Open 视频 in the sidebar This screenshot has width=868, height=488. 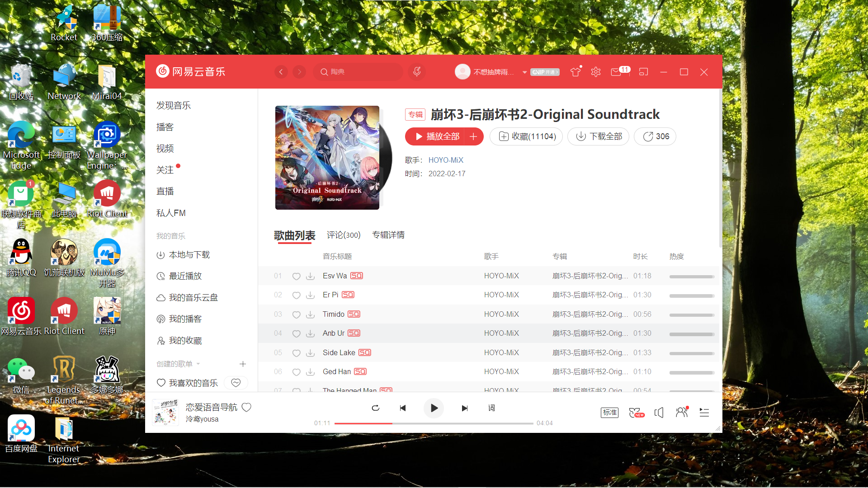(x=165, y=148)
